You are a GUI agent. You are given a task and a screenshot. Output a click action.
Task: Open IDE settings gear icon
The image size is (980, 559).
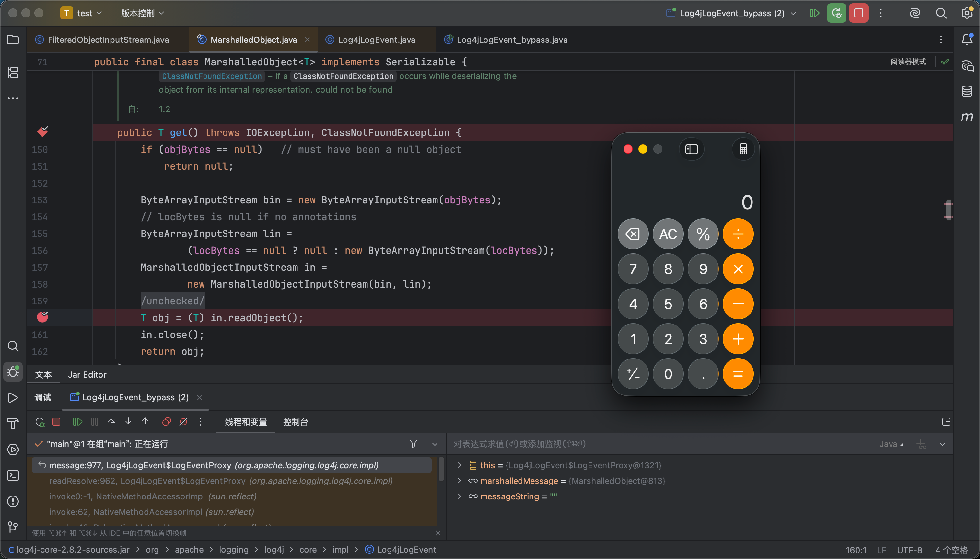(x=967, y=13)
